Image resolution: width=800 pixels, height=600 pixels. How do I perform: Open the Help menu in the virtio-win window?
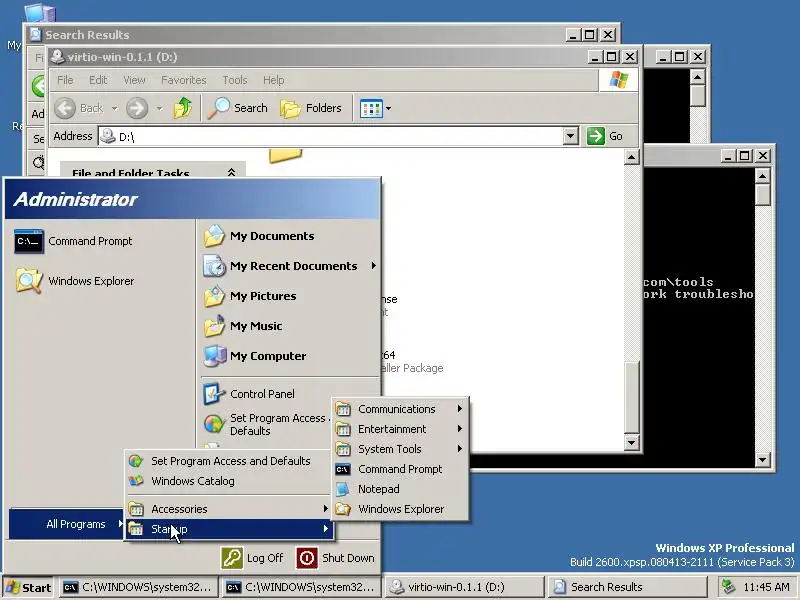[x=273, y=80]
